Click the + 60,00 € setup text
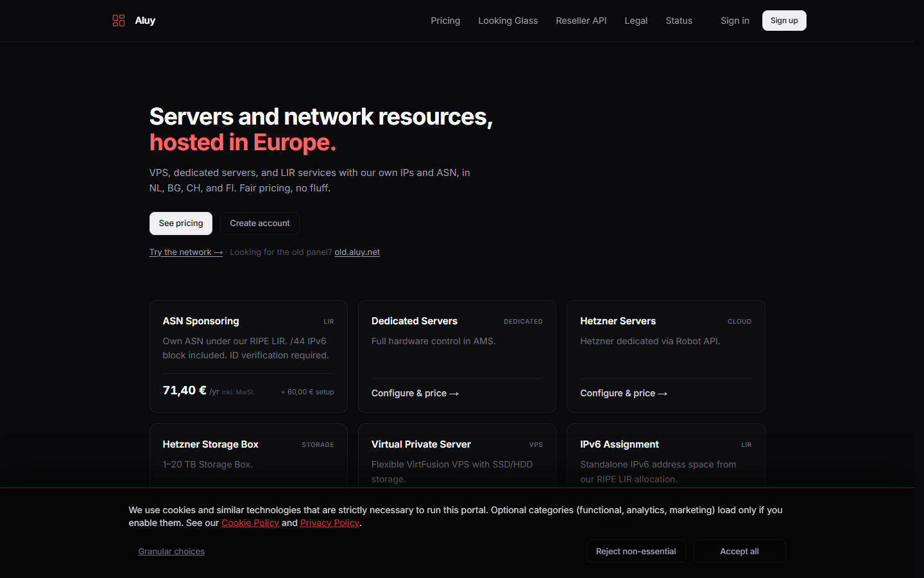The height and width of the screenshot is (578, 924). point(307,392)
